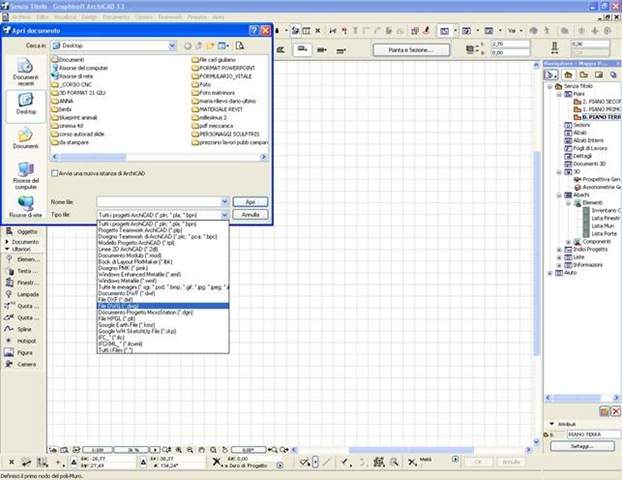This screenshot has width=622, height=480.
Task: Choose File HPGL (*.plt) type
Action: pyautogui.click(x=163, y=319)
